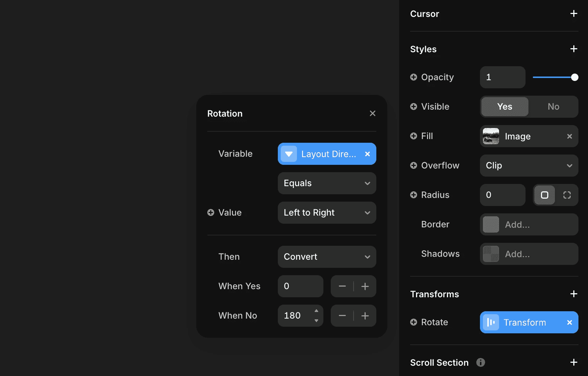Image resolution: width=588 pixels, height=376 pixels.
Task: Click the Scroll Section info icon
Action: pyautogui.click(x=480, y=362)
